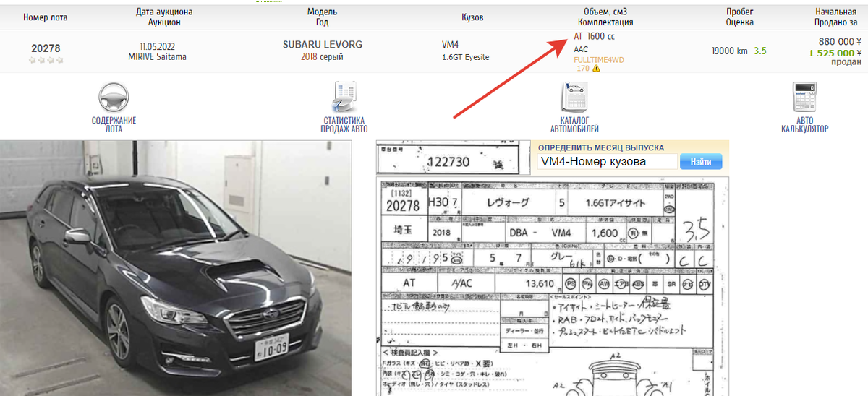The image size is (868, 396).
Task: Open the СОДЕРЖАНИЕ ЛОТА link
Action: point(114,125)
